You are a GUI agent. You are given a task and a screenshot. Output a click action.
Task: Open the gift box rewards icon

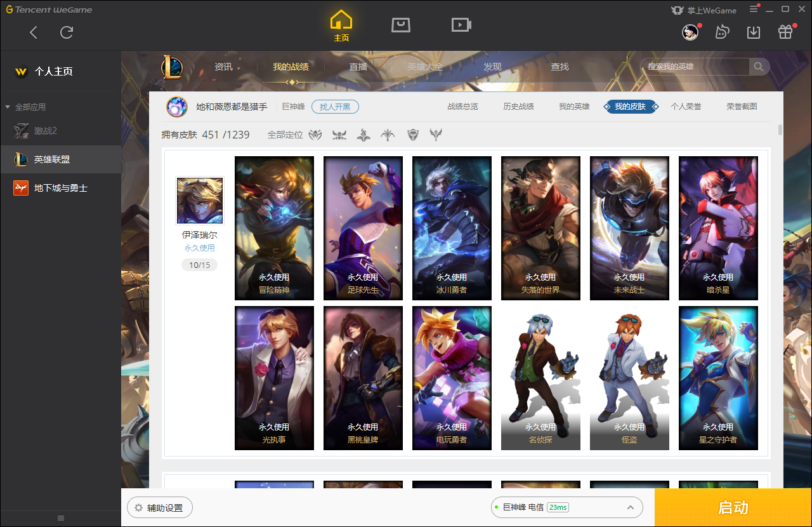point(785,32)
